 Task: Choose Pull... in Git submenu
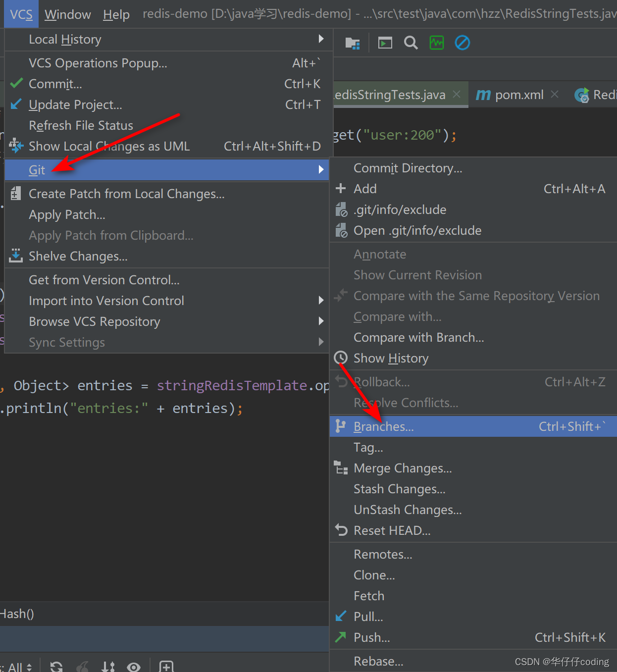[473, 617]
